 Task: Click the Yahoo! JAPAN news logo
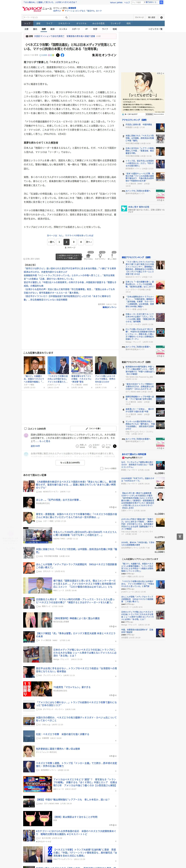tap(37, 9)
